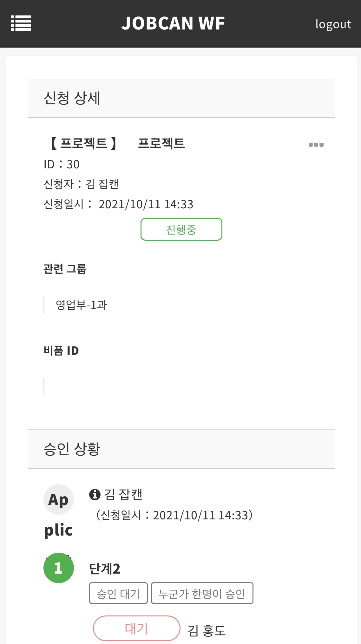The width and height of the screenshot is (361, 644).
Task: Select the green step 1 circle
Action: click(59, 568)
